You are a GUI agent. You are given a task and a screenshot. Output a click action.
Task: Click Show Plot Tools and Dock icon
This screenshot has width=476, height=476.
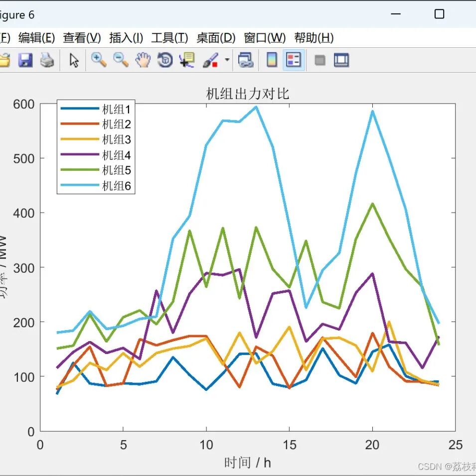341,60
